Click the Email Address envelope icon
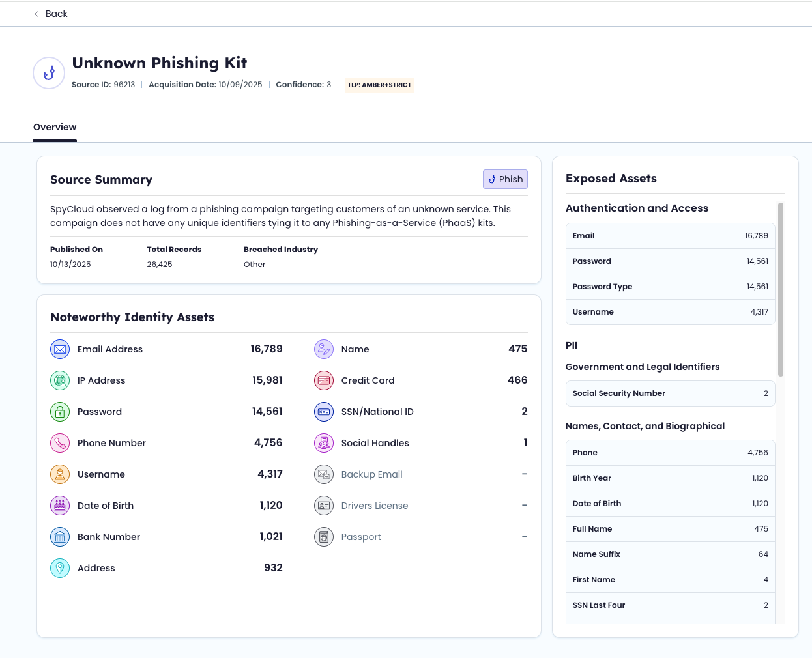This screenshot has width=812, height=658. pyautogui.click(x=60, y=349)
